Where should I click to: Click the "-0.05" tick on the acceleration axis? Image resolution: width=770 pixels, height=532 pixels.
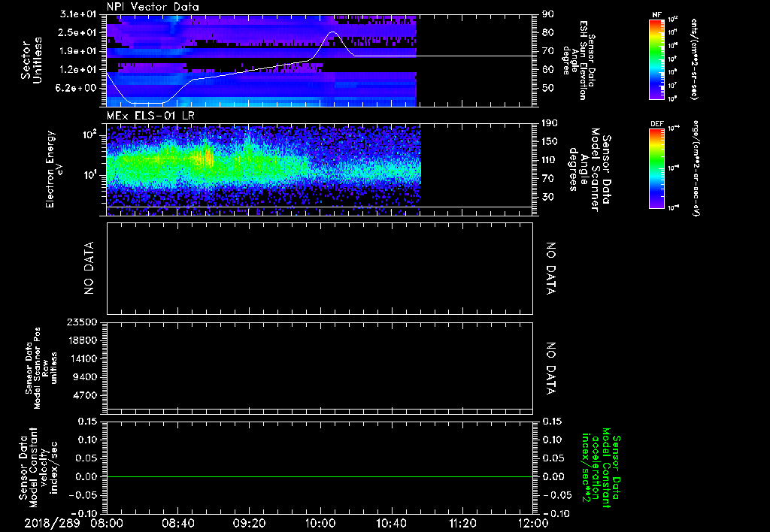tap(557, 495)
